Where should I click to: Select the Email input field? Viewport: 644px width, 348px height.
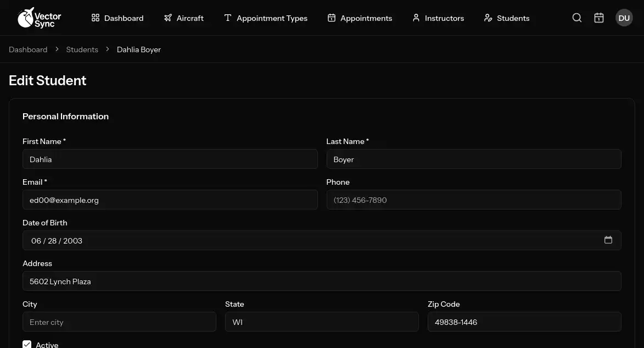170,200
